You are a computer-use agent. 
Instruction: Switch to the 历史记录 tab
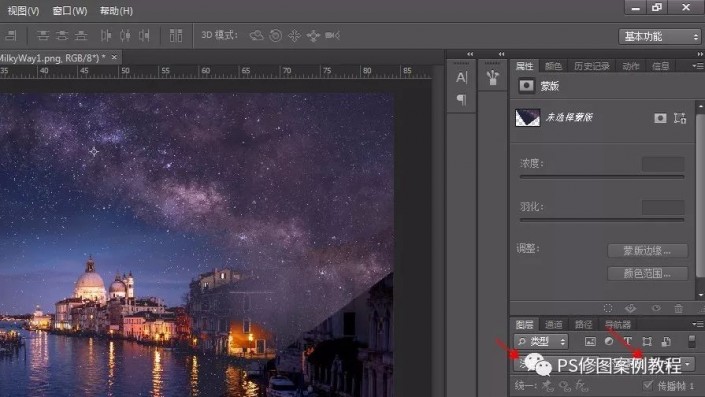(592, 66)
